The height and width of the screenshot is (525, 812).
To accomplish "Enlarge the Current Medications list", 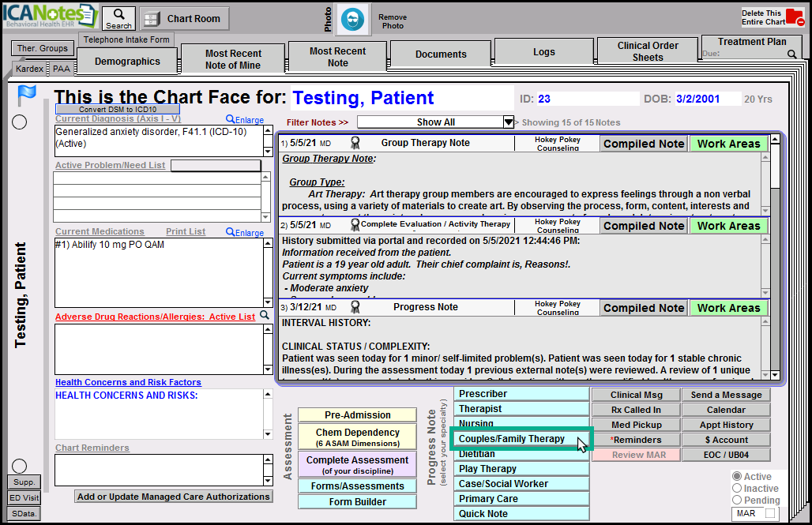I will [245, 233].
